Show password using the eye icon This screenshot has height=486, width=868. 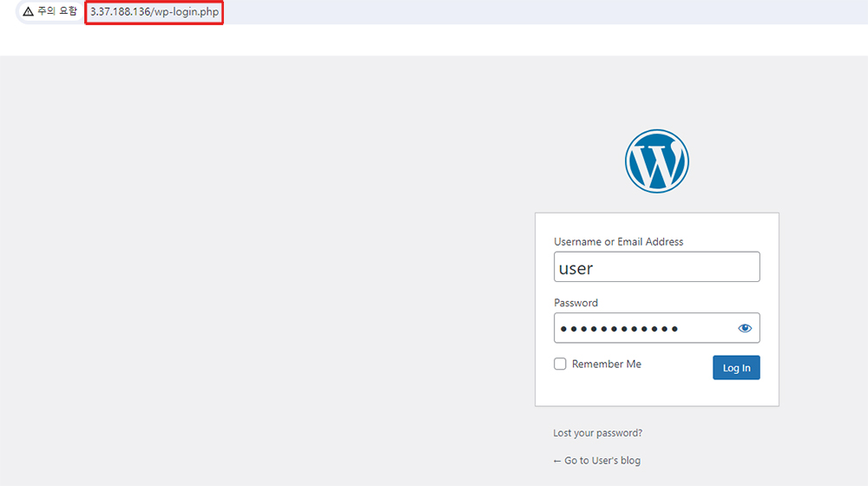pyautogui.click(x=745, y=328)
